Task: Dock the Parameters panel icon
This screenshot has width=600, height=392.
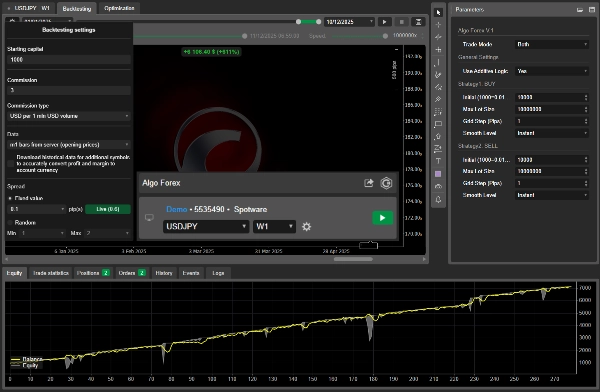Action: click(x=580, y=10)
